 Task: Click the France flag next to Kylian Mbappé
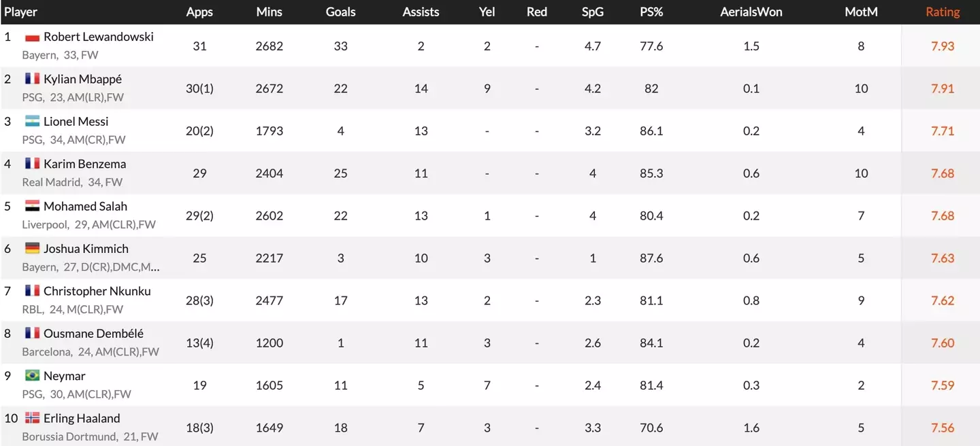pyautogui.click(x=32, y=79)
